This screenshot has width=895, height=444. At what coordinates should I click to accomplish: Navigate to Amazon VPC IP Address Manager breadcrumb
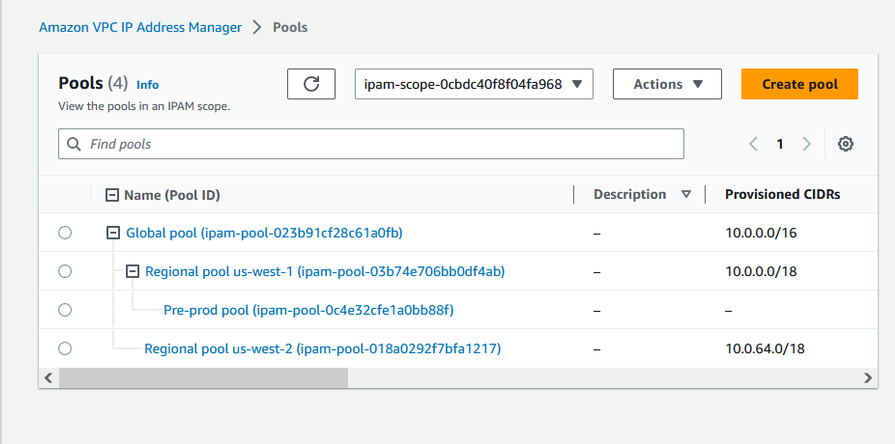click(140, 28)
